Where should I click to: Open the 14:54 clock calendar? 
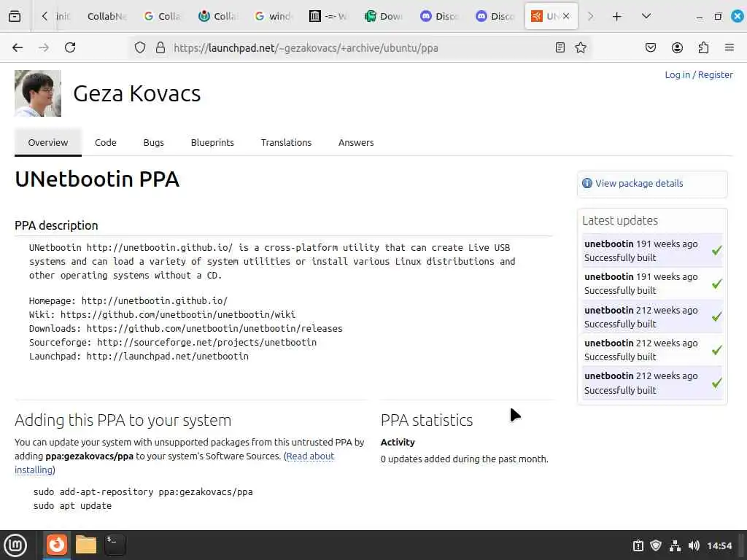point(719,545)
